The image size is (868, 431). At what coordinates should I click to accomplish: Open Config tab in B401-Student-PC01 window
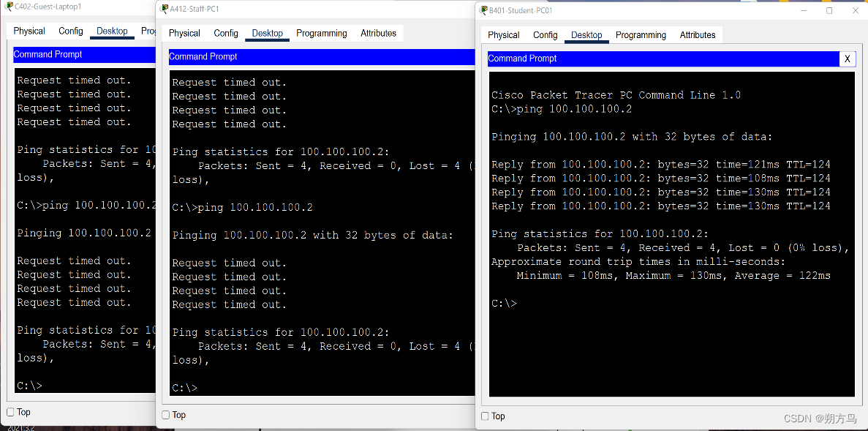tap(546, 35)
